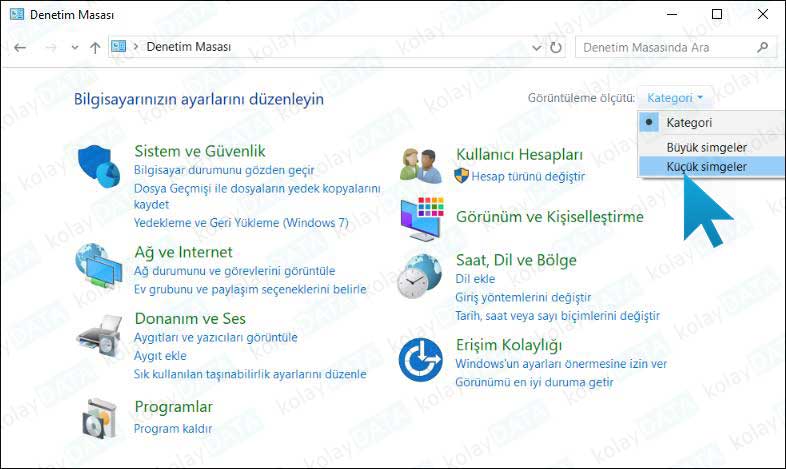Image resolution: width=786 pixels, height=469 pixels.
Task: Click Denetim Masası breadcrumb in address bar
Action: pyautogui.click(x=188, y=47)
